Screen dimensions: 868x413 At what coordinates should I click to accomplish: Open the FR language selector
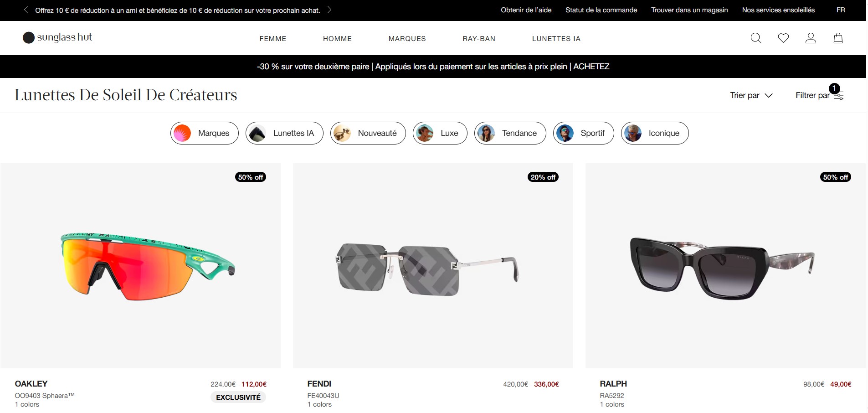(x=840, y=10)
